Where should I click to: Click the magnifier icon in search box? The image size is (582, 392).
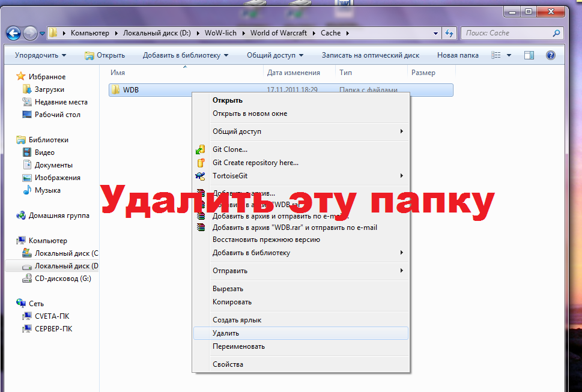click(556, 33)
